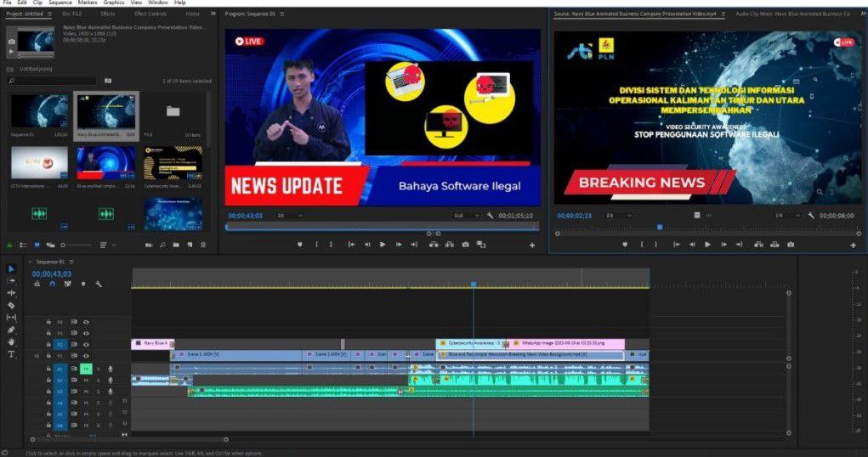Select the Pen tool
Viewport: 868px width, 457px height.
[x=11, y=330]
